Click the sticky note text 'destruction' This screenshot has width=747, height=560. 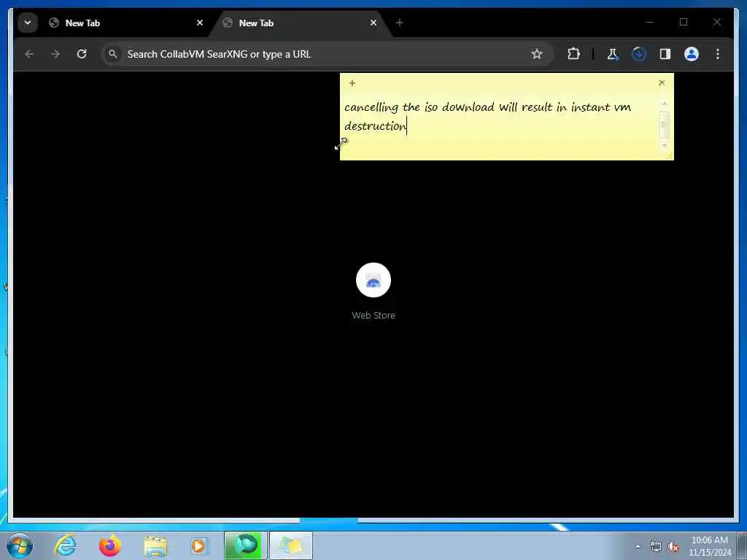376,125
